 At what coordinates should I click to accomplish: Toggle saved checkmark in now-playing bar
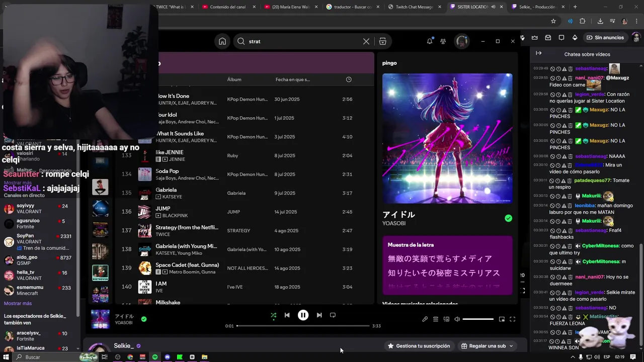point(144,319)
